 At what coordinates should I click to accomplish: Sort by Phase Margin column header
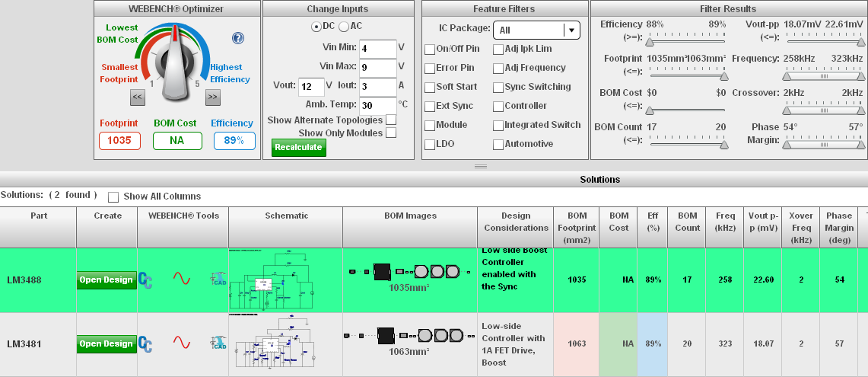coord(839,228)
